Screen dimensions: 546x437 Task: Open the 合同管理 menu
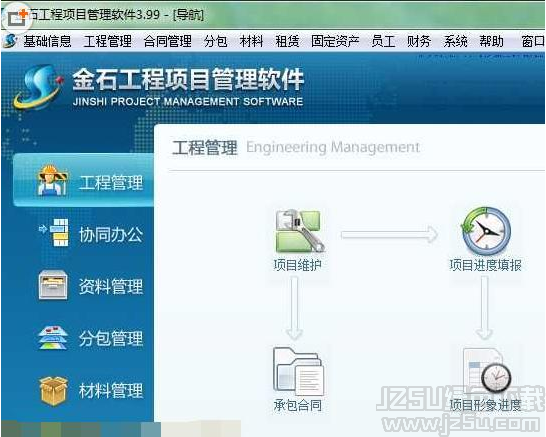click(x=167, y=41)
